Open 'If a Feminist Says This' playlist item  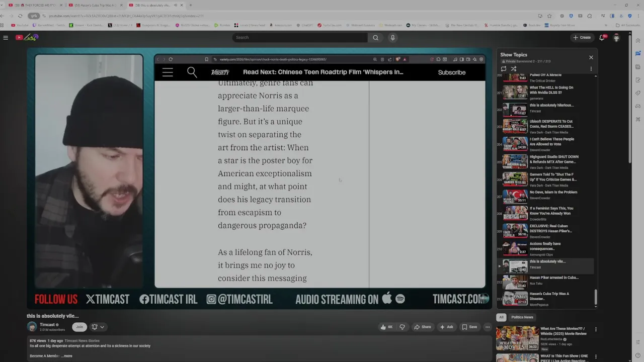click(545, 213)
